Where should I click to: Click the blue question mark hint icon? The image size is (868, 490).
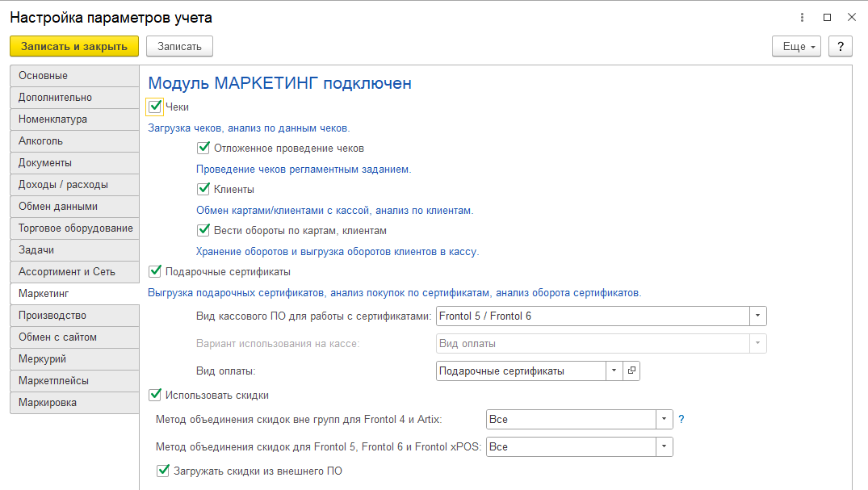(x=681, y=420)
